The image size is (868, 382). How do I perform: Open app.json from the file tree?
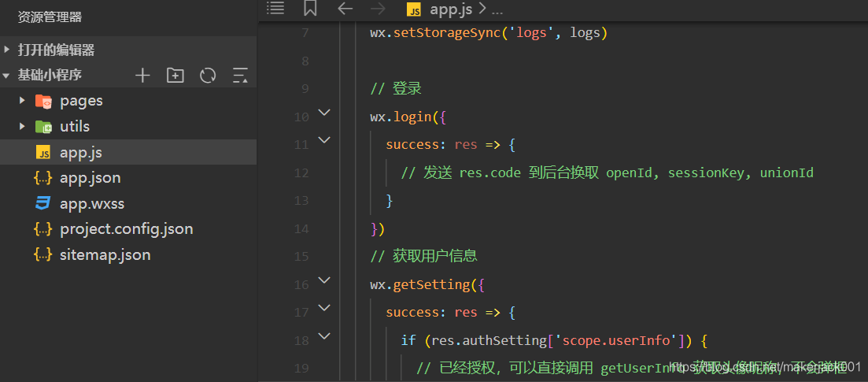90,178
